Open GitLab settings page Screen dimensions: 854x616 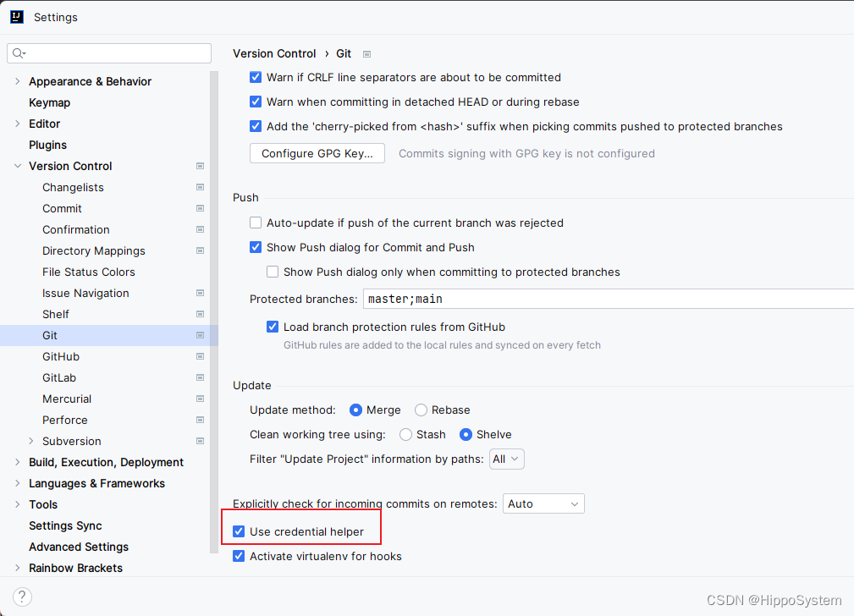click(x=59, y=377)
